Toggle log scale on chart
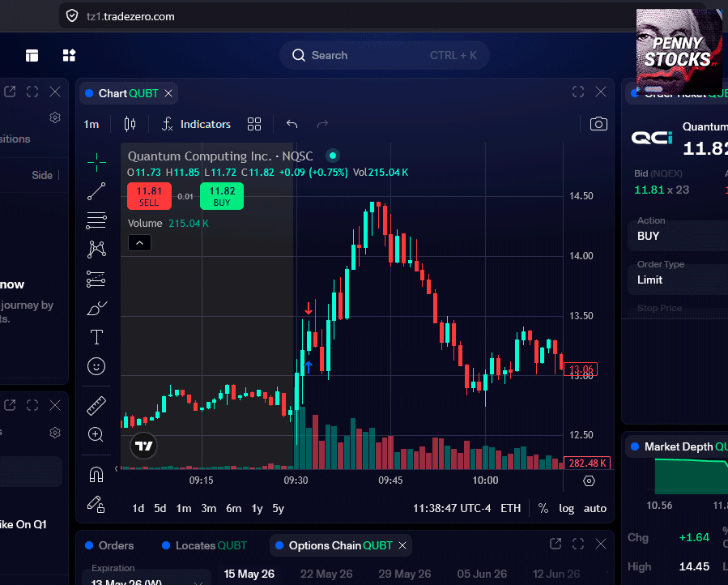The width and height of the screenshot is (728, 585). pyautogui.click(x=566, y=508)
